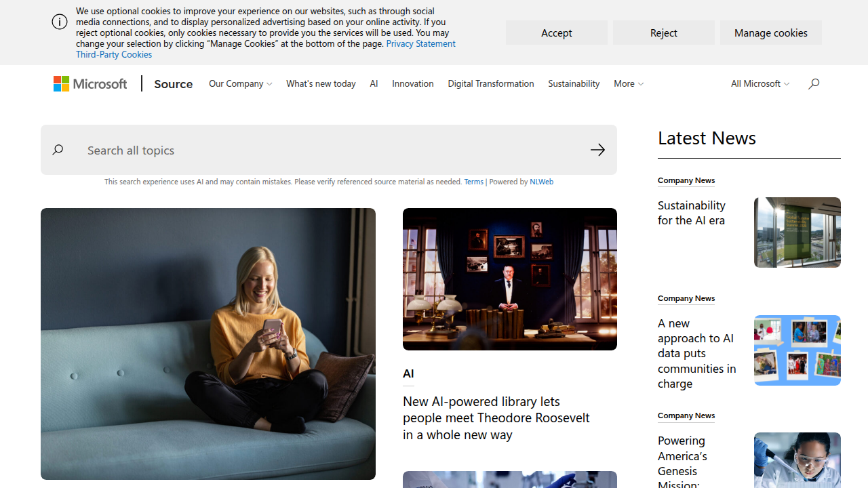The height and width of the screenshot is (488, 868).
Task: Expand the Our Company dropdown
Action: tap(241, 83)
